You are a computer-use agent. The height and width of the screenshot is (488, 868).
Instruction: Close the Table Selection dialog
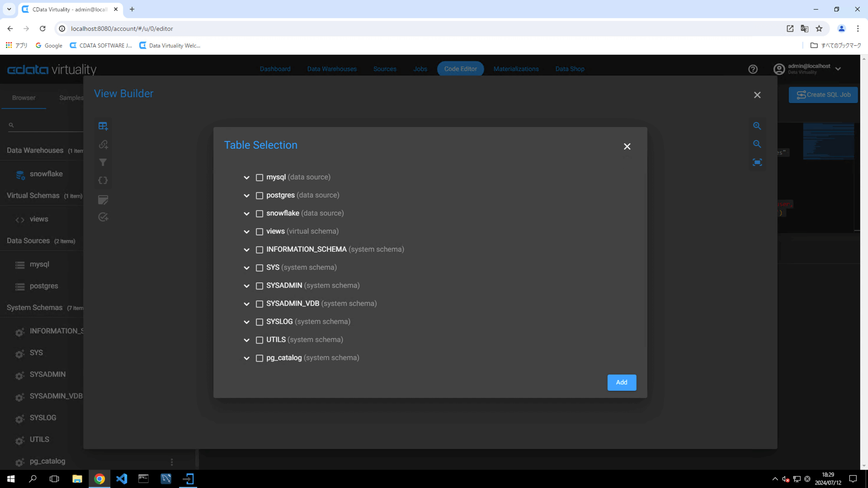click(627, 146)
